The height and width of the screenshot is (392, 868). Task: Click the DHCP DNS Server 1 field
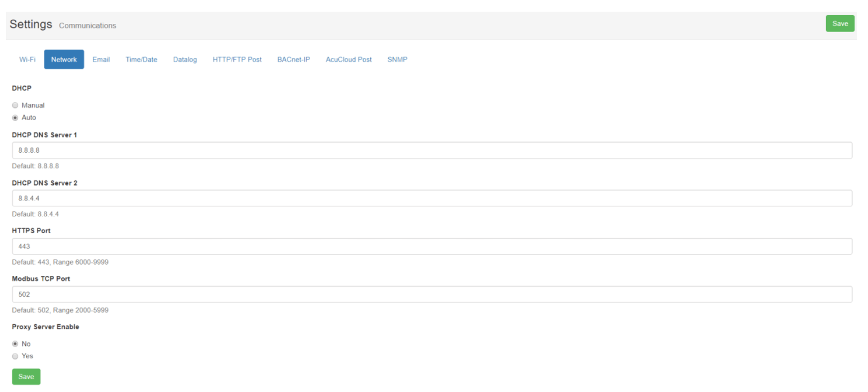click(x=431, y=151)
